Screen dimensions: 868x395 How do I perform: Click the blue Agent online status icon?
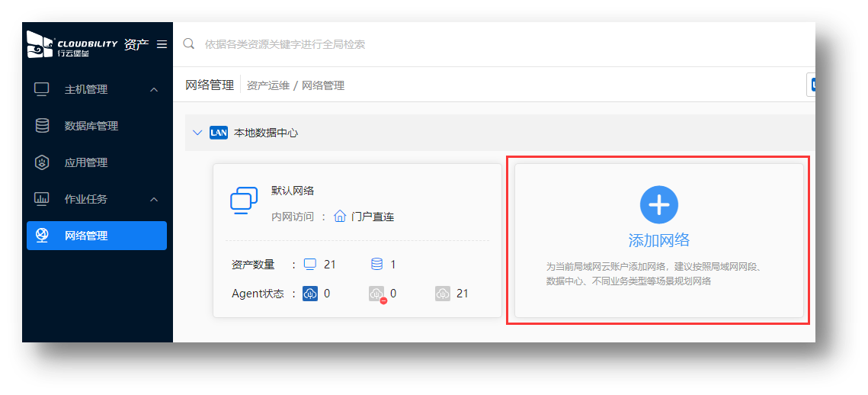click(x=310, y=293)
